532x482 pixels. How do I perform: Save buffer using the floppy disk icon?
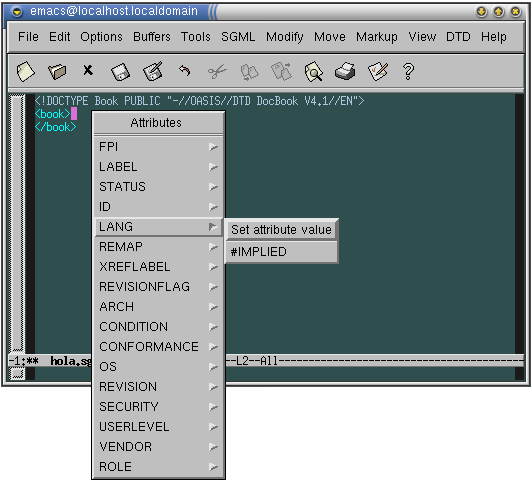tap(120, 72)
